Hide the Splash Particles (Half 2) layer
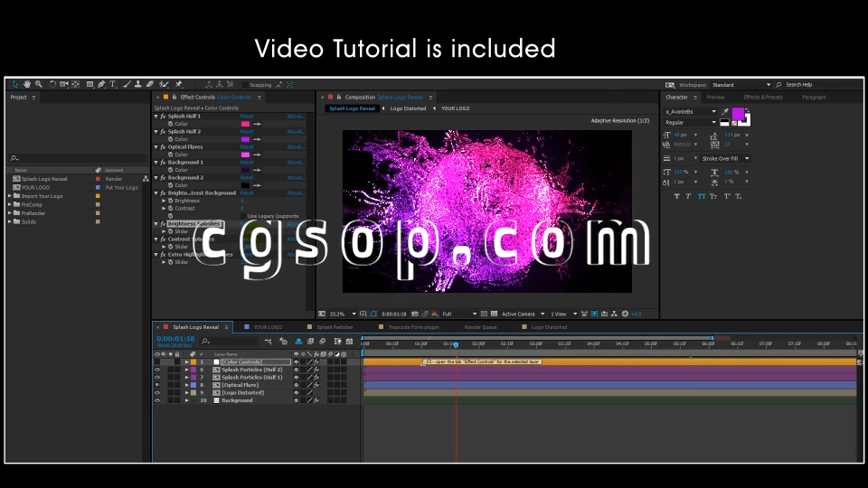Viewport: 868px width, 488px height. coord(157,370)
